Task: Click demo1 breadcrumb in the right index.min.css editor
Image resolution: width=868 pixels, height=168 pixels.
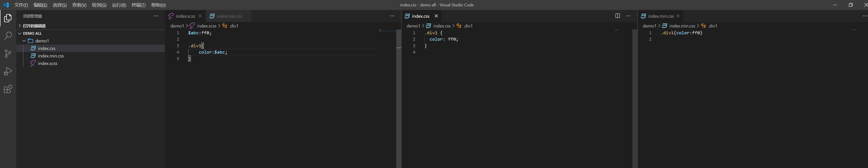Action: tap(649, 26)
